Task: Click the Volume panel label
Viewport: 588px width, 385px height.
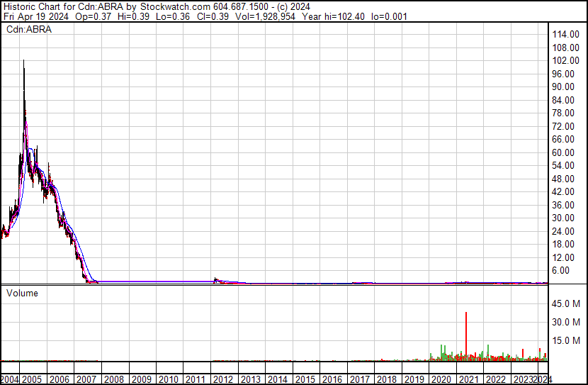Action: pos(22,293)
